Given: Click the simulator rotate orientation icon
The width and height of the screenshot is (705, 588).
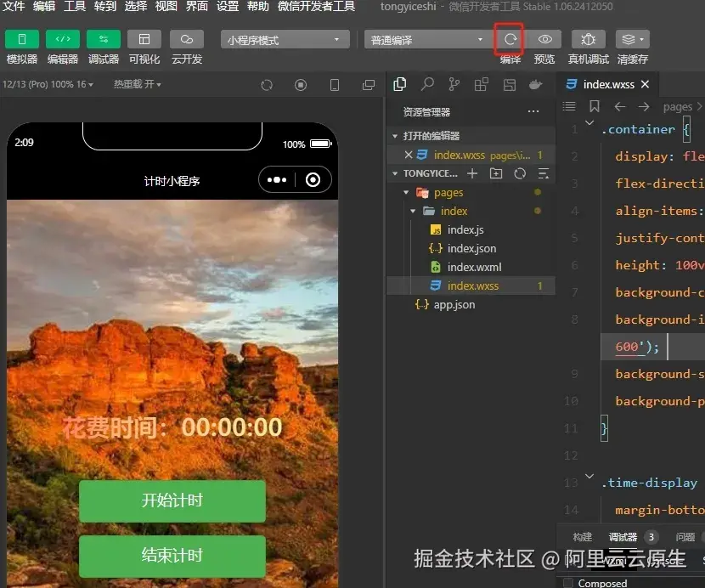Looking at the screenshot, I should [267, 84].
